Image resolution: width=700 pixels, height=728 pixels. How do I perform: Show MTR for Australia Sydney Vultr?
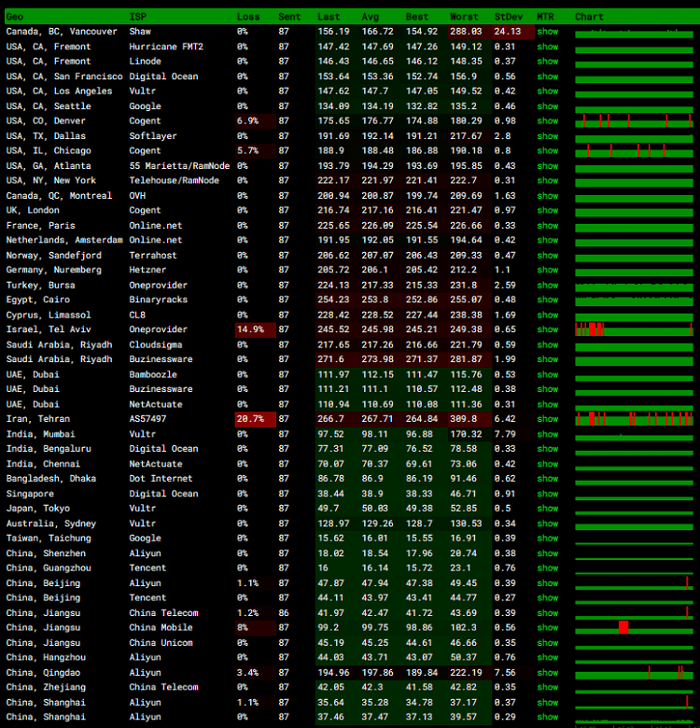point(548,524)
